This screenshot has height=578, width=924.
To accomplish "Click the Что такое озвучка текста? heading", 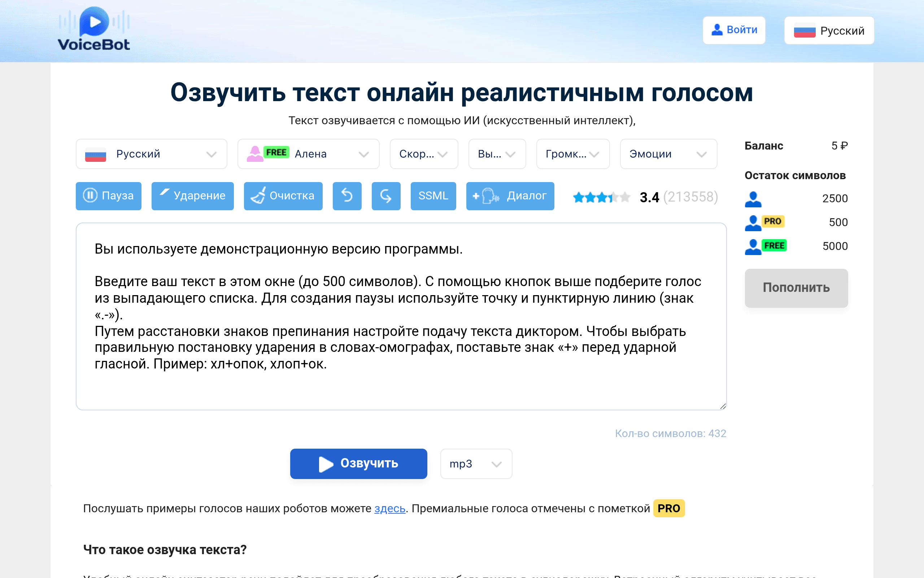I will coord(165,550).
